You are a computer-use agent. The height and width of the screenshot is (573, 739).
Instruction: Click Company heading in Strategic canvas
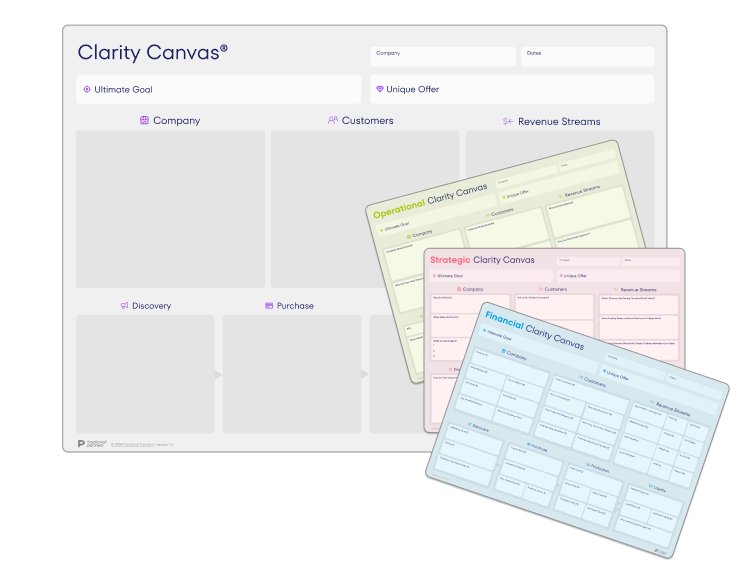click(473, 289)
